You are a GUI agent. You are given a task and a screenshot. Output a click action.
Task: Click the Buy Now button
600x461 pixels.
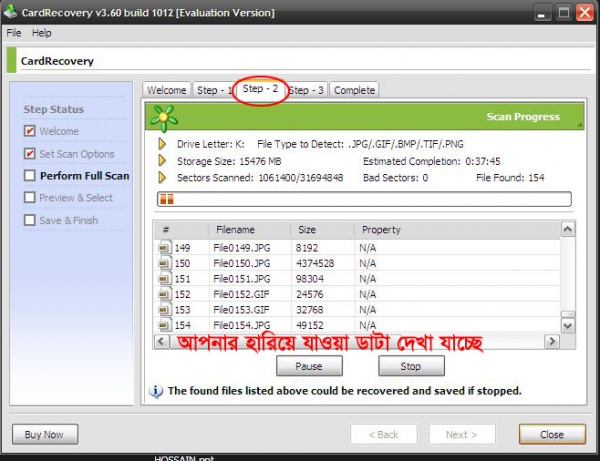45,434
